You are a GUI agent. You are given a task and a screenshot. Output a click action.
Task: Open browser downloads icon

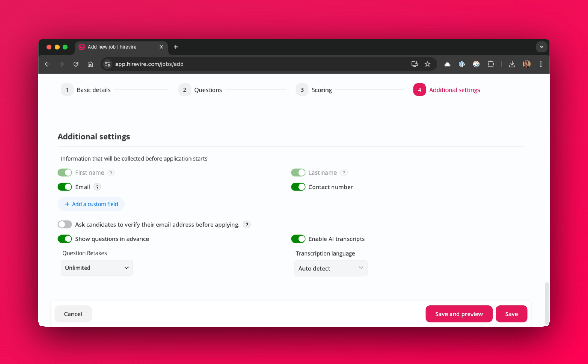(x=512, y=64)
